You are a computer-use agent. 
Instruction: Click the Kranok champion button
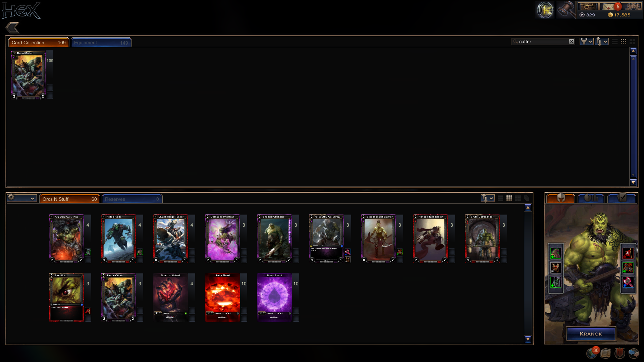(591, 334)
